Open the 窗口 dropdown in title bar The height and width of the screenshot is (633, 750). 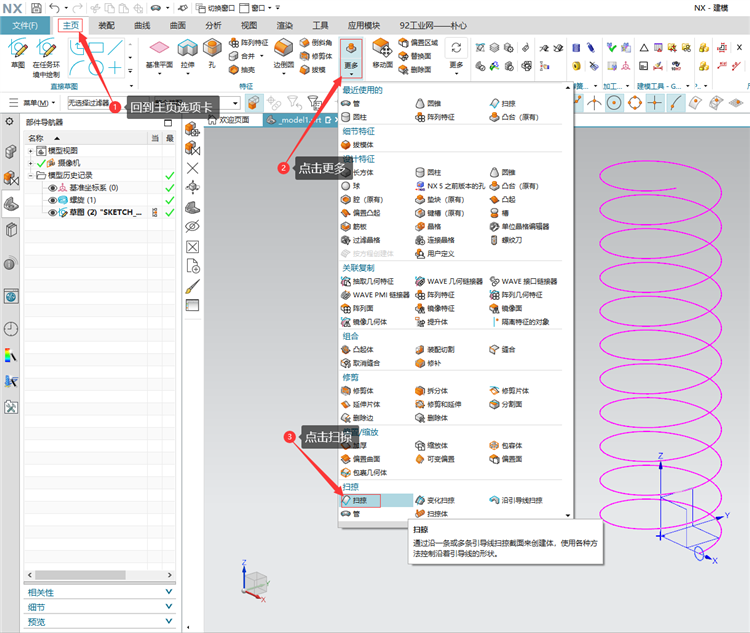point(255,8)
